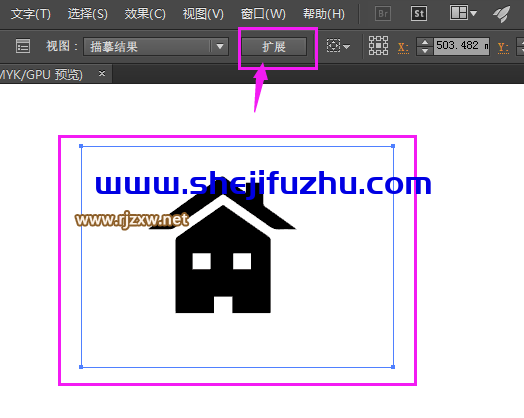Open the Image Trace panel icon

(x=23, y=46)
